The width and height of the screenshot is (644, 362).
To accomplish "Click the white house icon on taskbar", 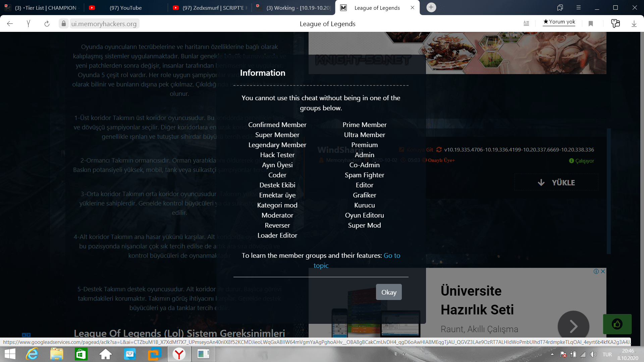I will 105,354.
